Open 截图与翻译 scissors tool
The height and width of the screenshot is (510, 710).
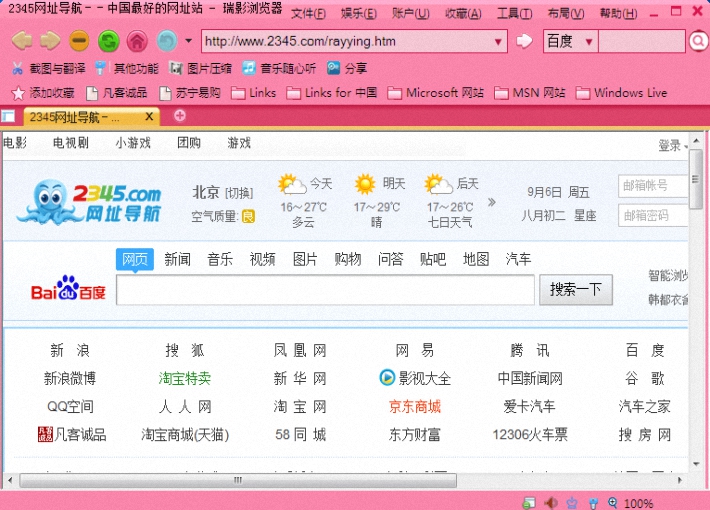click(x=48, y=68)
